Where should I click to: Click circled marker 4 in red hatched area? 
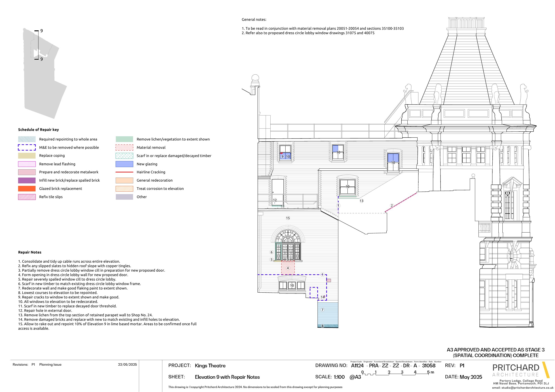(288, 268)
